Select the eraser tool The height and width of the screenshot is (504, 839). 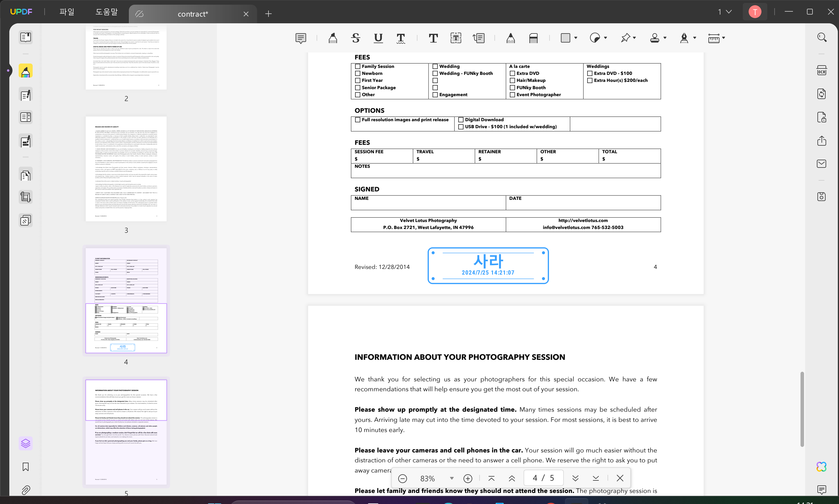533,38
